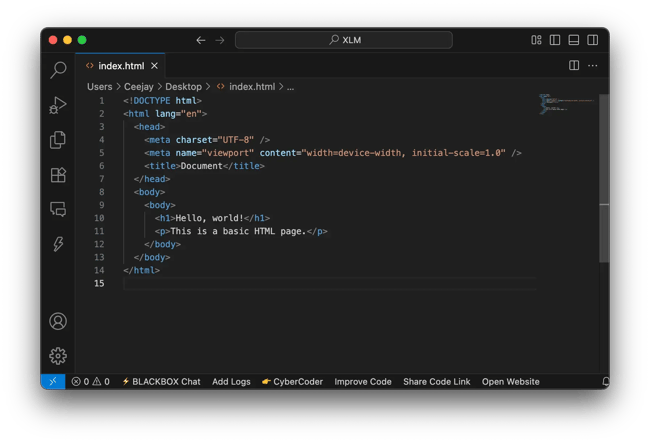Open the Explorer files icon
The height and width of the screenshot is (443, 650).
point(58,140)
